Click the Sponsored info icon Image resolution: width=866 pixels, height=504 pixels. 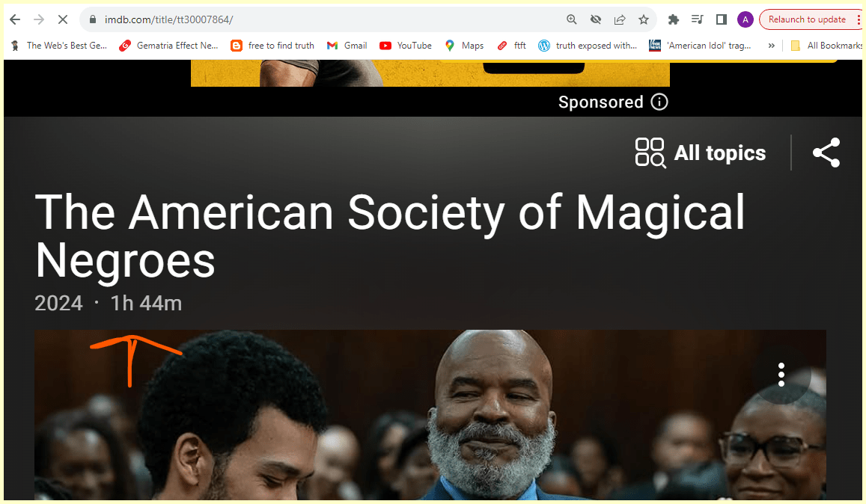pyautogui.click(x=659, y=102)
